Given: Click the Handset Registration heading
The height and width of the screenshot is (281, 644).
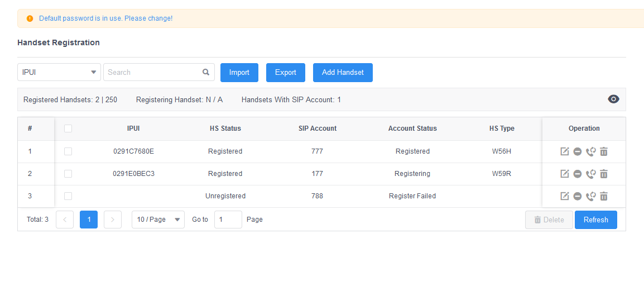Looking at the screenshot, I should (x=59, y=42).
